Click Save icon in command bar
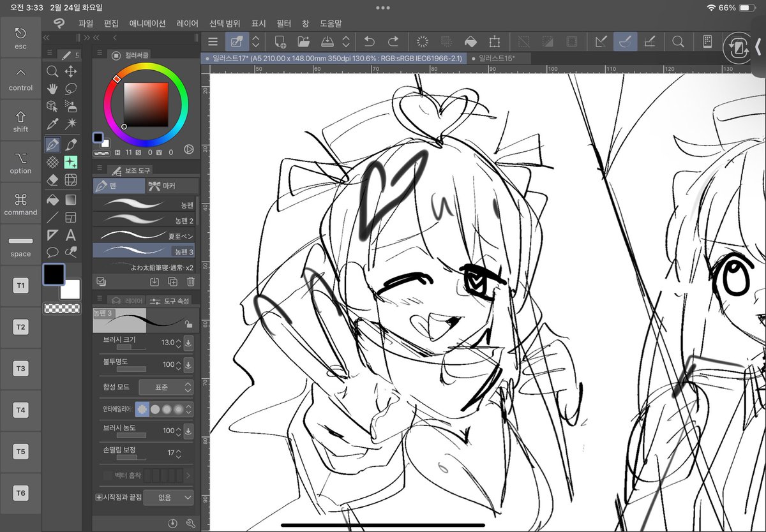This screenshot has height=532, width=766. coord(326,41)
